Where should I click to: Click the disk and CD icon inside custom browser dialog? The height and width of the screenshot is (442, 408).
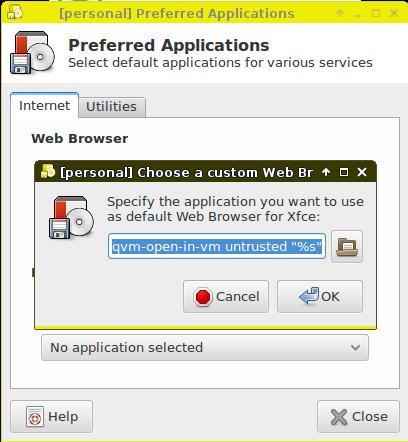pos(71,217)
